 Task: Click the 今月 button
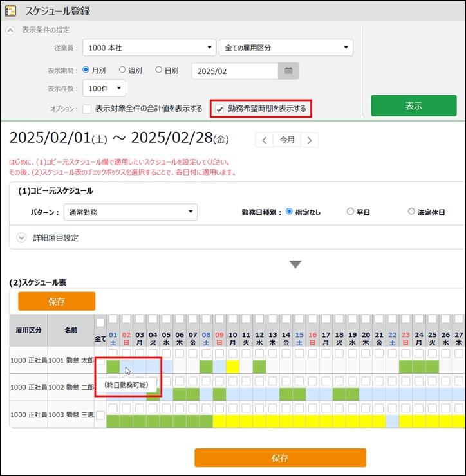286,140
